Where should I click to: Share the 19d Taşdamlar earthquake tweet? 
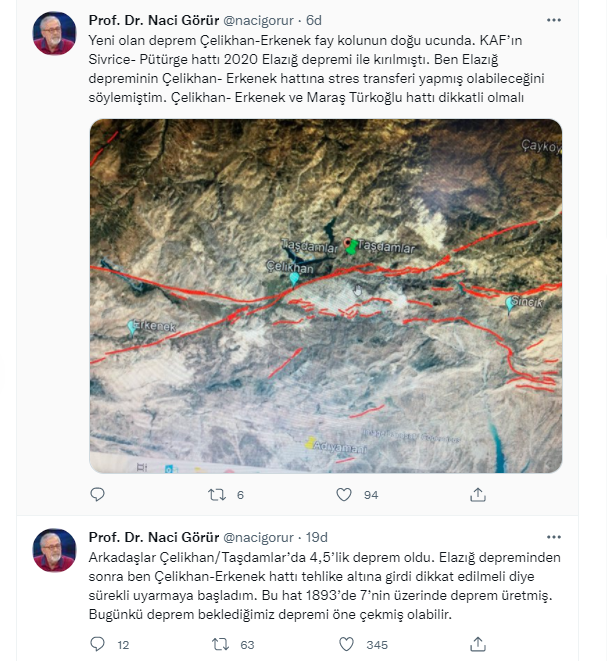click(x=478, y=644)
